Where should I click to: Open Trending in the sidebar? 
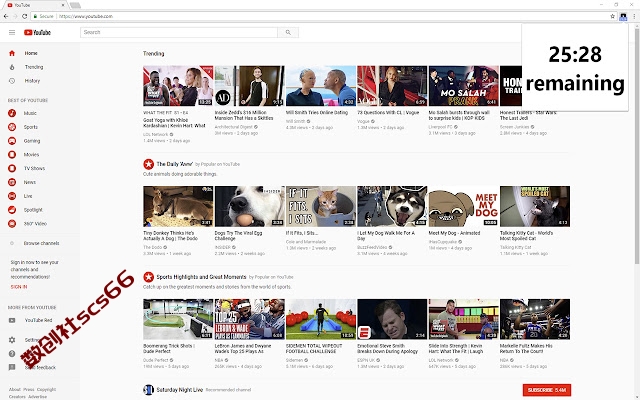pyautogui.click(x=34, y=67)
